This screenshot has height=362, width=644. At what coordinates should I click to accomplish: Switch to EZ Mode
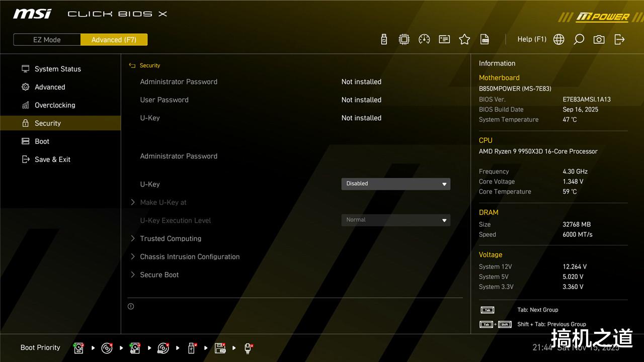[47, 40]
